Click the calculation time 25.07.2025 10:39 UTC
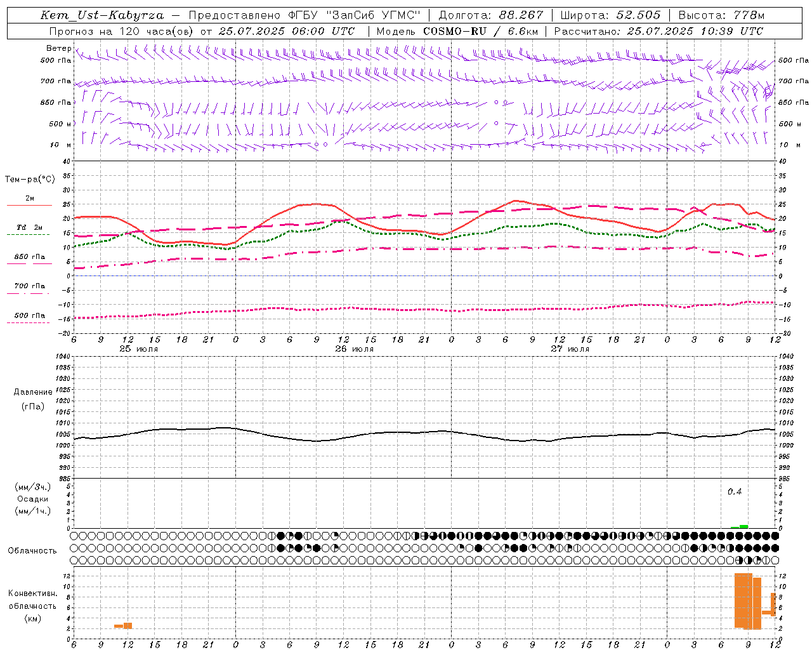Image resolution: width=812 pixels, height=650 pixels. pos(695,31)
